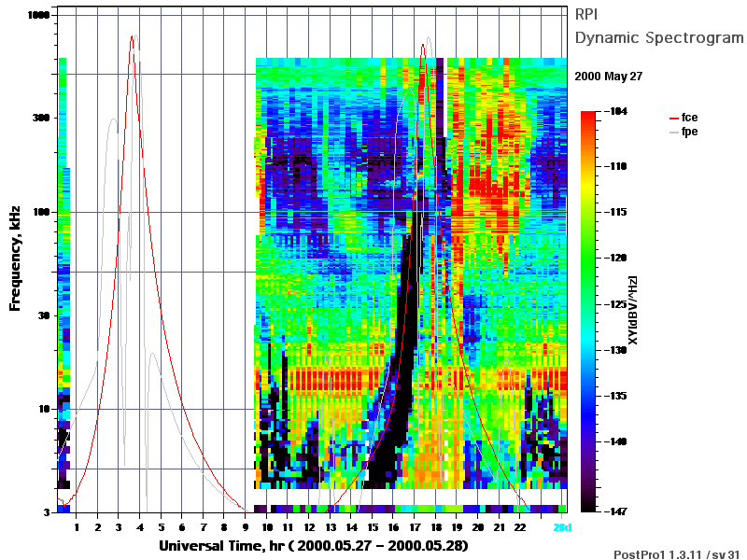The height and width of the screenshot is (560, 747).
Task: Click the fce legend label
Action: (x=689, y=118)
